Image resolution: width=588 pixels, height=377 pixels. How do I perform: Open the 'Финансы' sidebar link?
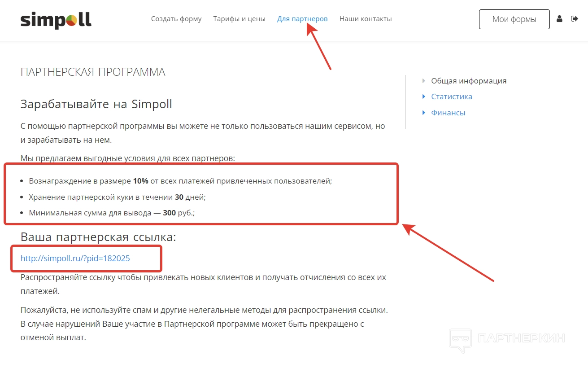click(448, 113)
